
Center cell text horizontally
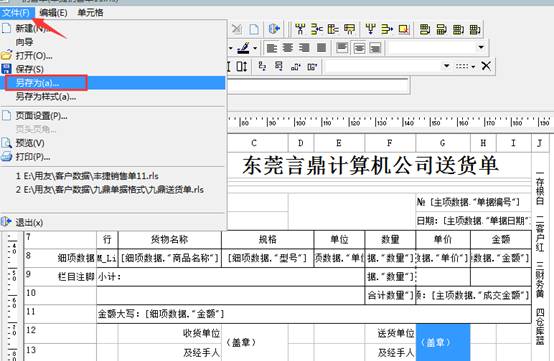pos(288,48)
